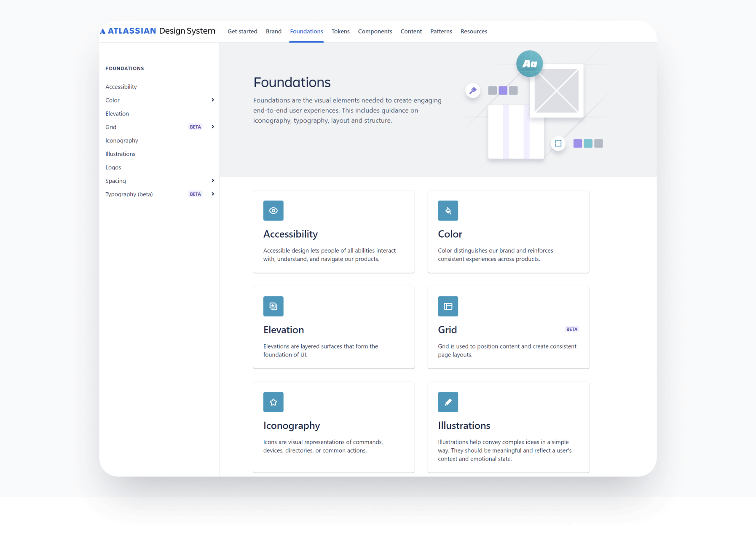Click the eye icon on Accessibility card
The height and width of the screenshot is (536, 756).
click(x=273, y=211)
